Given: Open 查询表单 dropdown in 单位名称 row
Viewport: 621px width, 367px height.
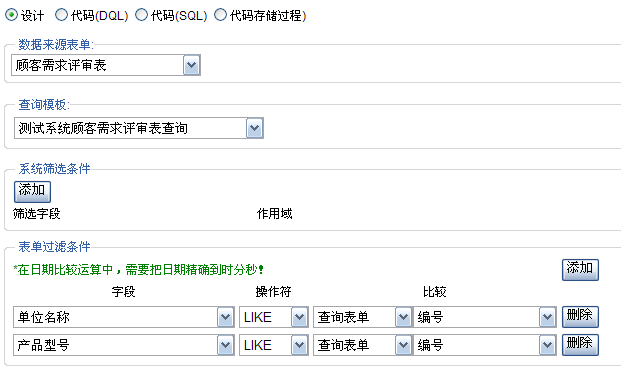Looking at the screenshot, I should coord(363,317).
